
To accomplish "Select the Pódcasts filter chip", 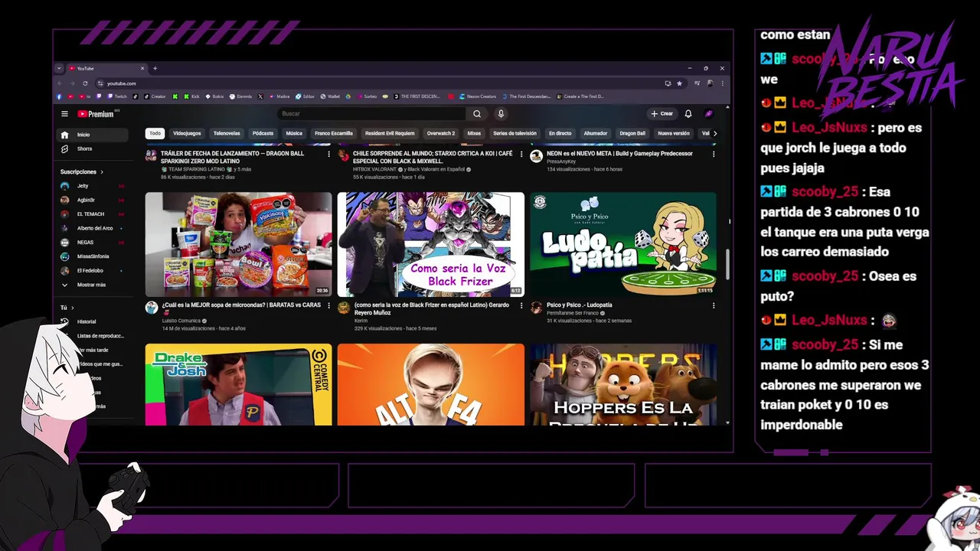I will click(263, 133).
